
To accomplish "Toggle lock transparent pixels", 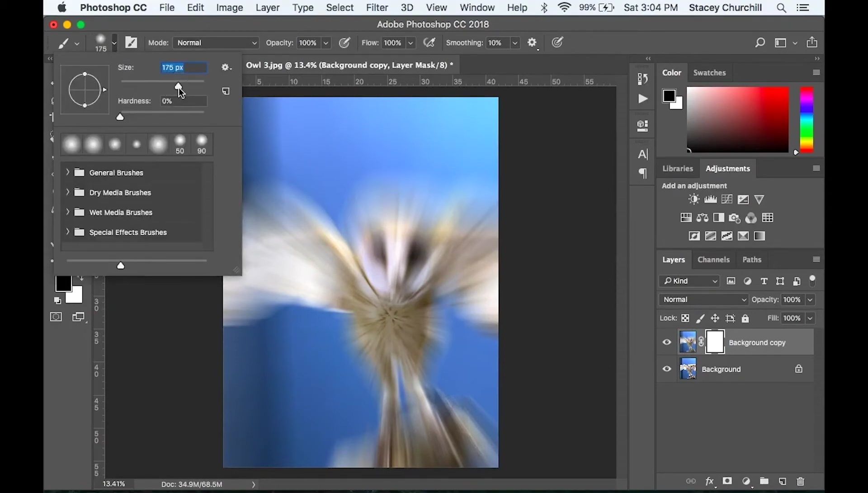I will [685, 318].
